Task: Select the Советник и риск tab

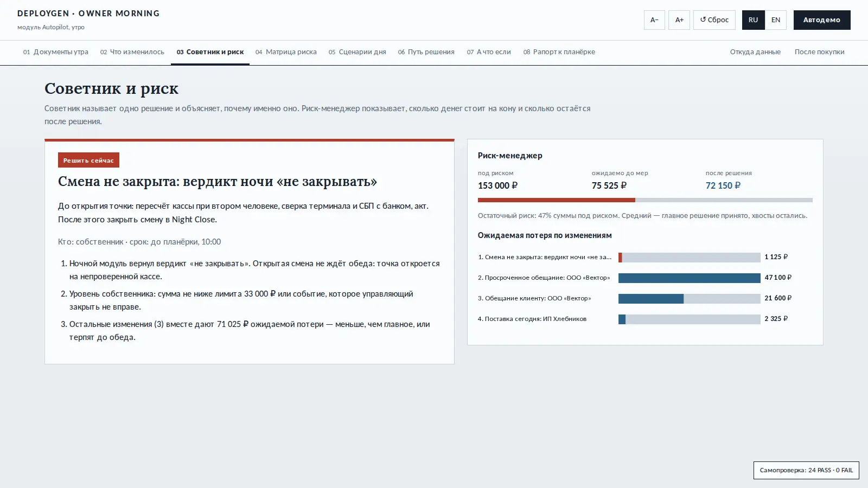Action: (210, 52)
